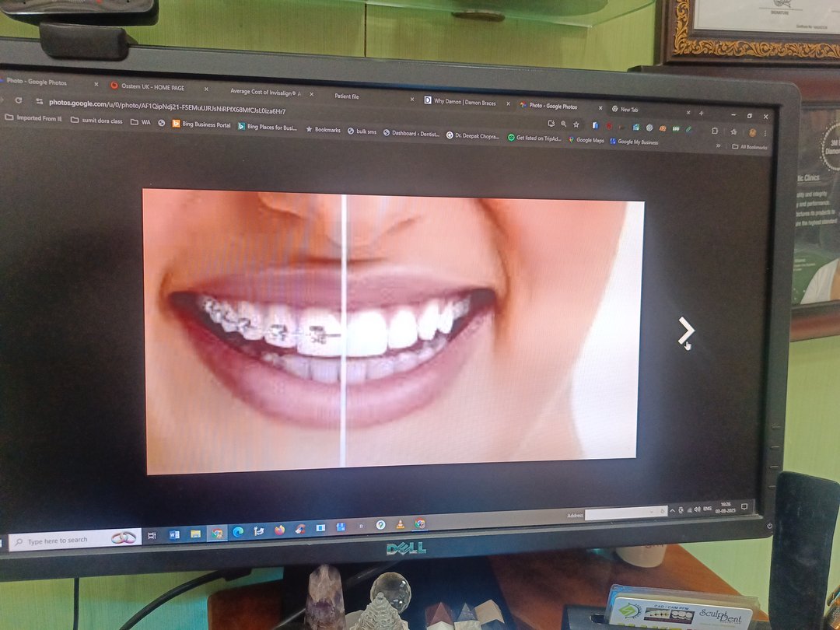Open site information icon beside URL
840x630 pixels.
pos(39,101)
